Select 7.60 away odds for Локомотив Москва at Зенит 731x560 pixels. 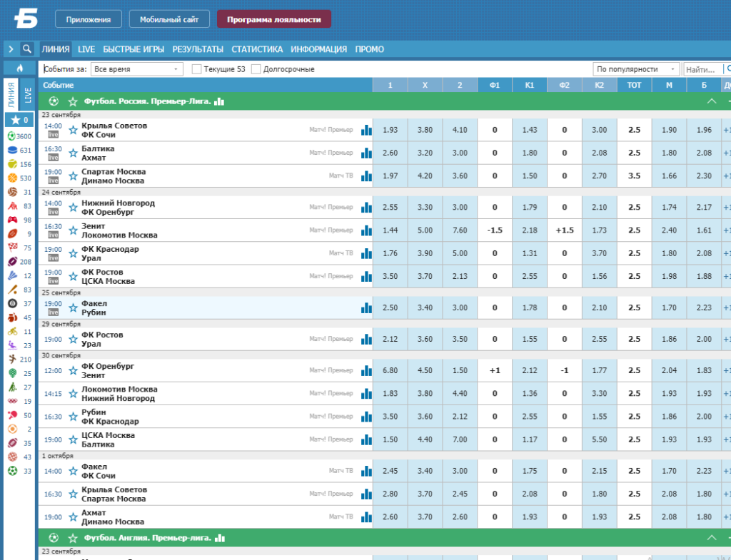(460, 230)
